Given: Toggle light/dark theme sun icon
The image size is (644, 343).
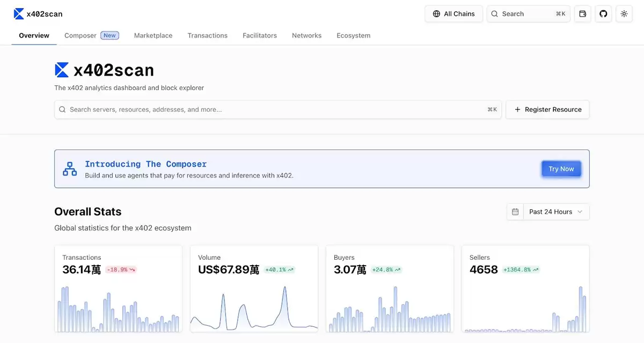Looking at the screenshot, I should click(x=624, y=14).
